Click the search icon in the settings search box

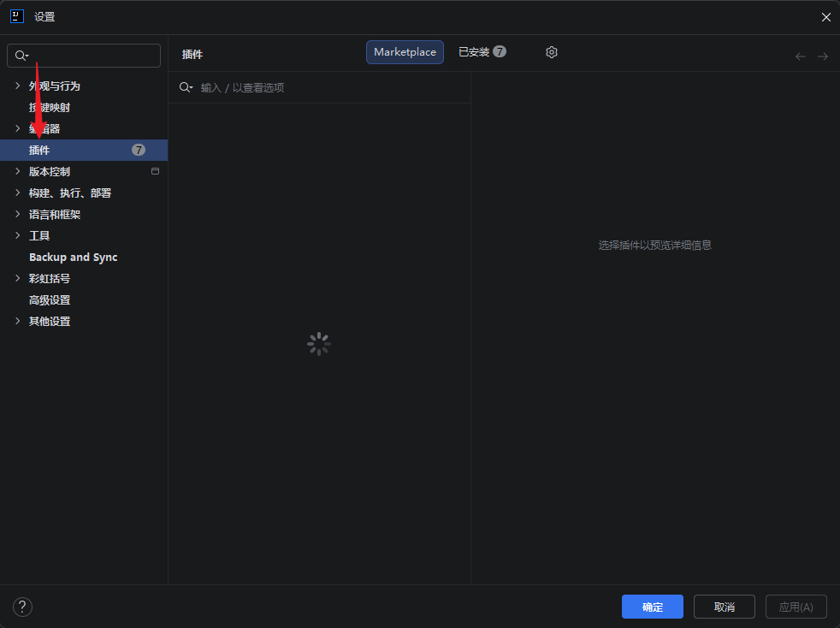point(21,56)
